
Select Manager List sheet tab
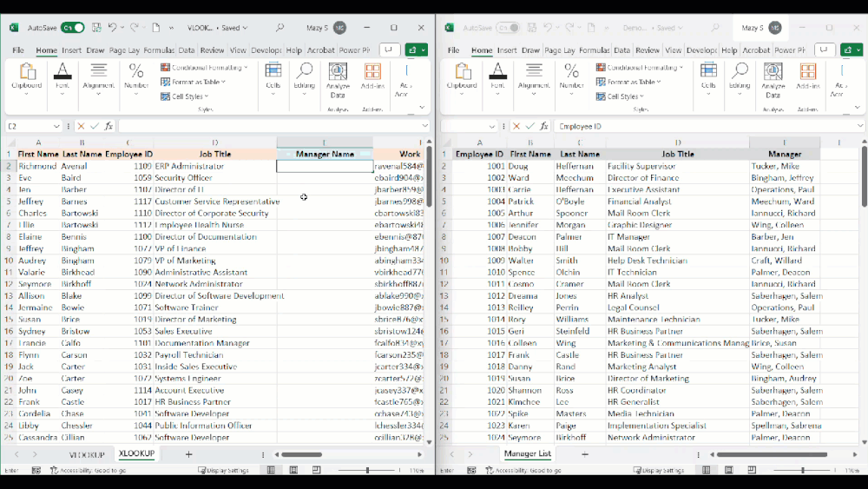[528, 453]
